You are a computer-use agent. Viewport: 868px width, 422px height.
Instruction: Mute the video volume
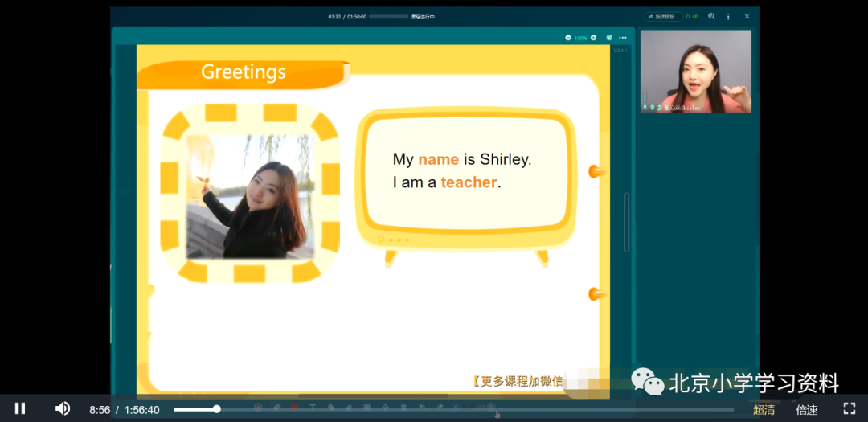[62, 408]
